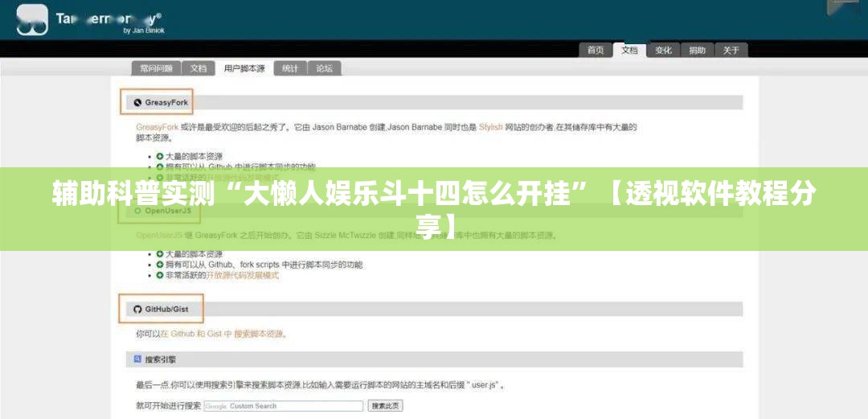
Task: Select the 文档 top navigation tab
Action: click(629, 51)
